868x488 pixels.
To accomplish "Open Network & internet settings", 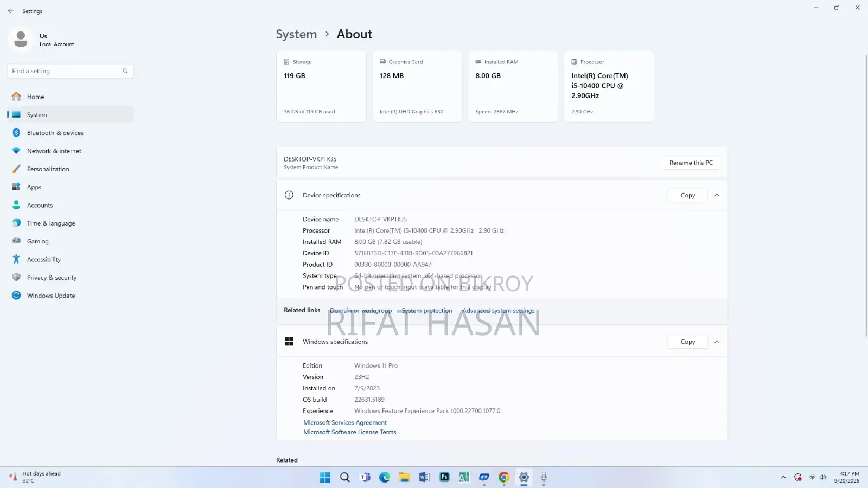I will pyautogui.click(x=71, y=151).
